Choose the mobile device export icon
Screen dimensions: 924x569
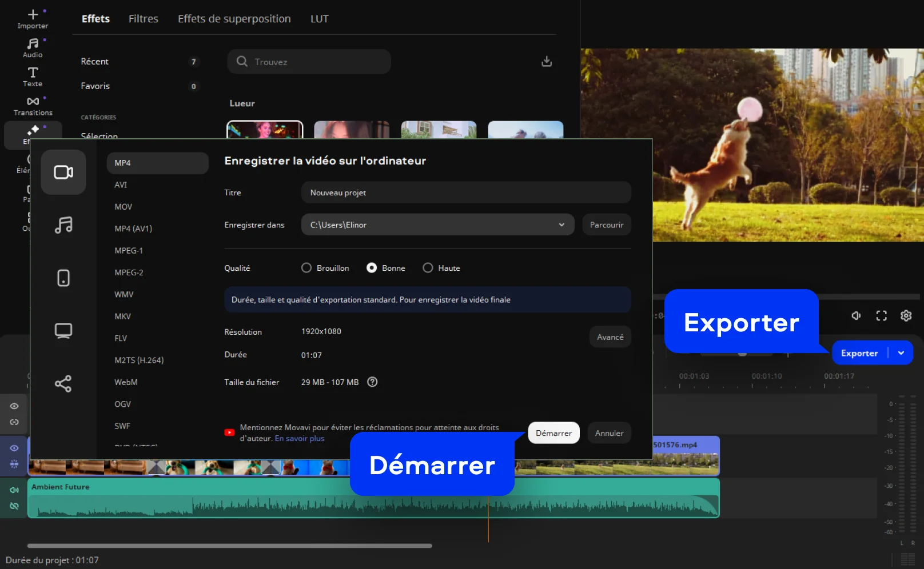coord(63,278)
